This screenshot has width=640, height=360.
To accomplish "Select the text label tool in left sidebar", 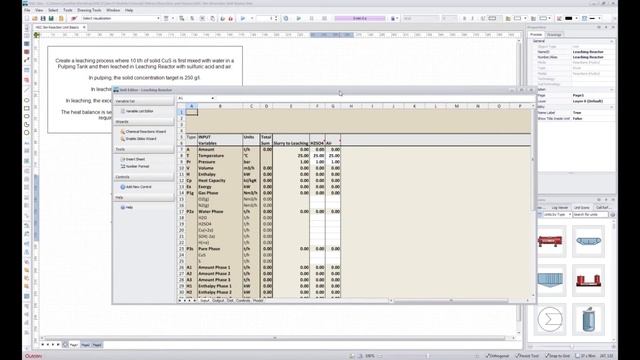I will [27, 143].
